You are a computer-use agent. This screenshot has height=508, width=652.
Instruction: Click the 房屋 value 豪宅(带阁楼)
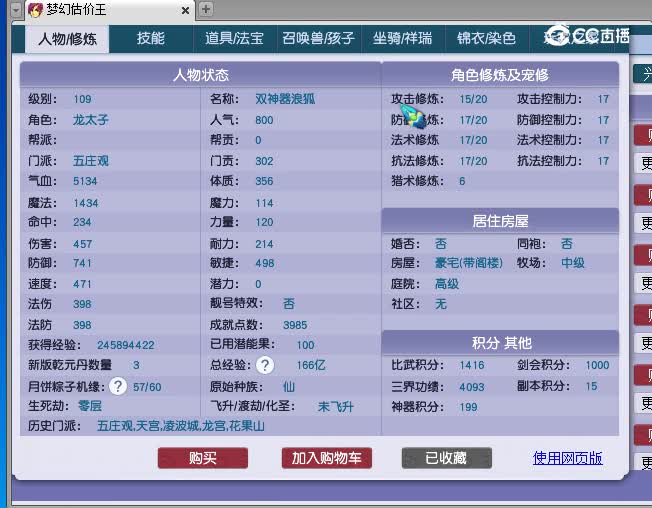tap(469, 263)
